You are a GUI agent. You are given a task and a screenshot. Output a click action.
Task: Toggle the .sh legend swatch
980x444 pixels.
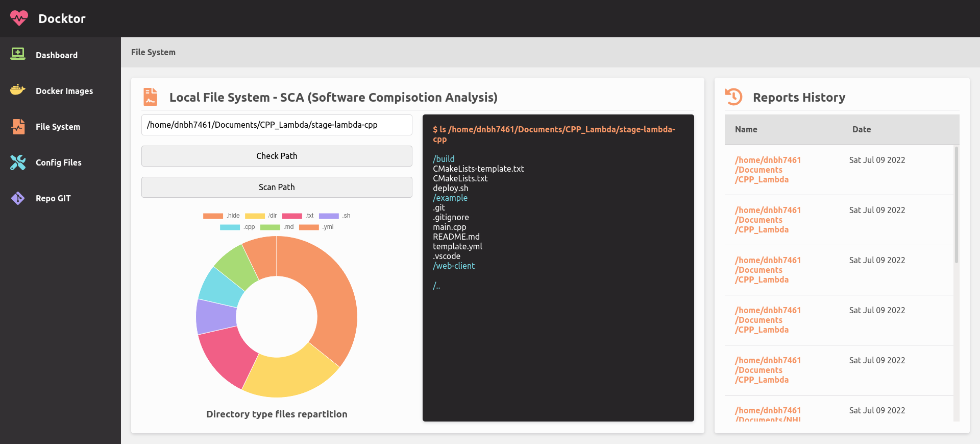329,216
